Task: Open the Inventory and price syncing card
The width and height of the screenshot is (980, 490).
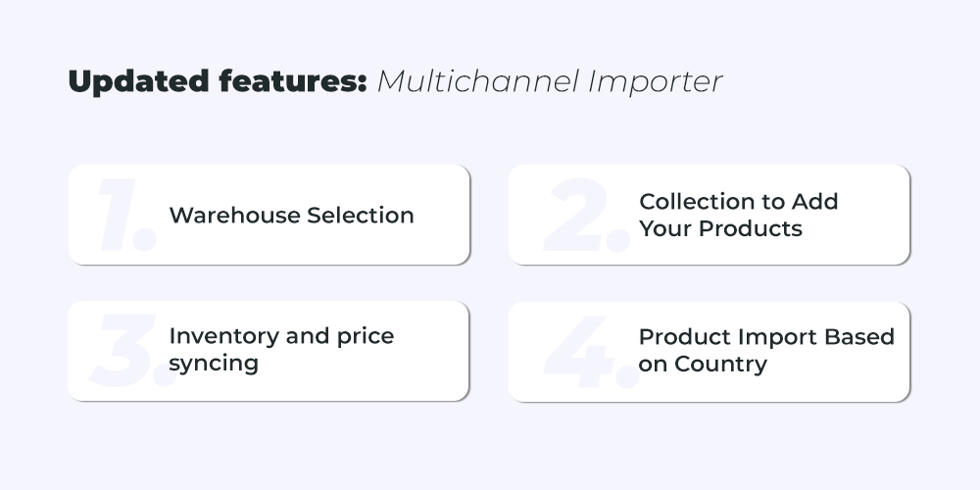Action: (x=269, y=351)
